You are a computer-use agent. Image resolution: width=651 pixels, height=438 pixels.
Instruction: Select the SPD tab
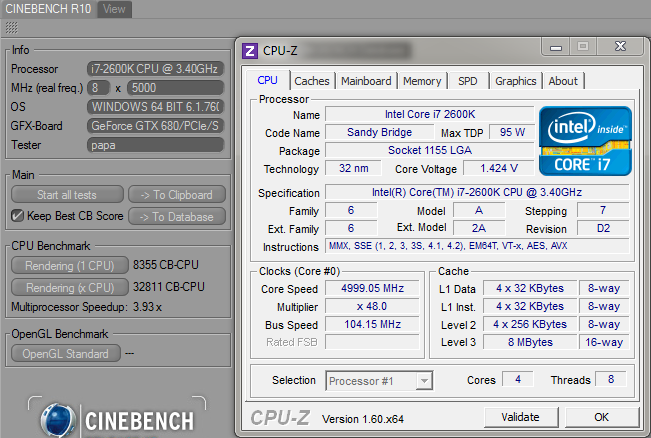tap(467, 81)
